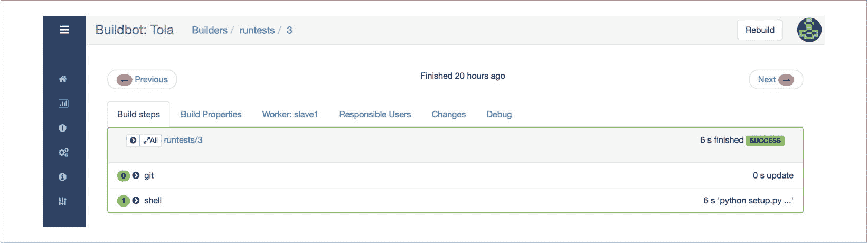Image resolution: width=868 pixels, height=243 pixels.
Task: Expand the runtests/3 header chevron
Action: pos(133,141)
